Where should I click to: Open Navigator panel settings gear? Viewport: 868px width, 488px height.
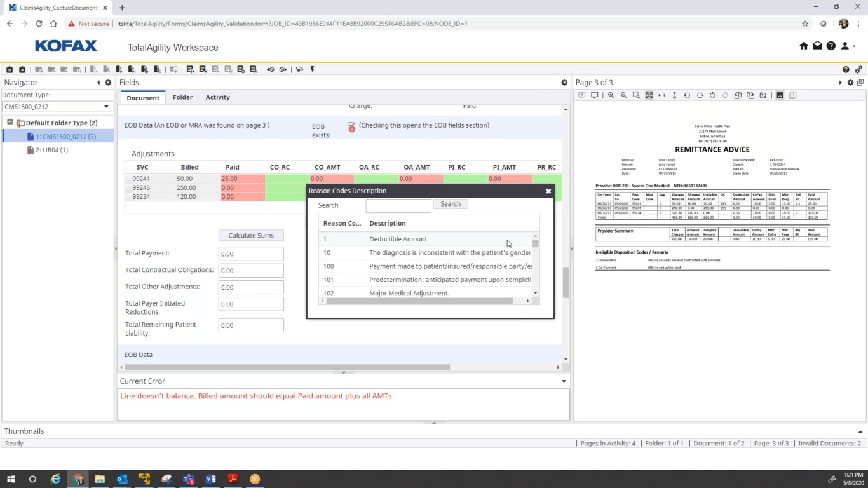tap(108, 83)
